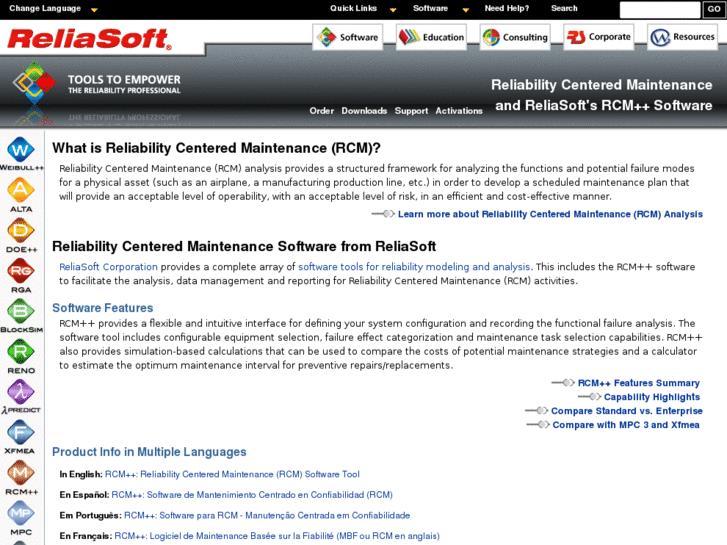The image size is (727, 545).
Task: Open the English RCM++ product info link
Action: [x=232, y=474]
